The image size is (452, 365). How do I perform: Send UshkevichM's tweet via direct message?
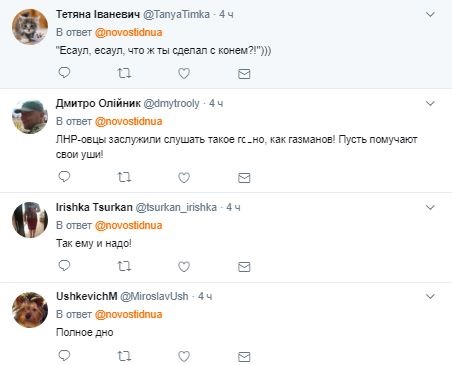coord(244,357)
